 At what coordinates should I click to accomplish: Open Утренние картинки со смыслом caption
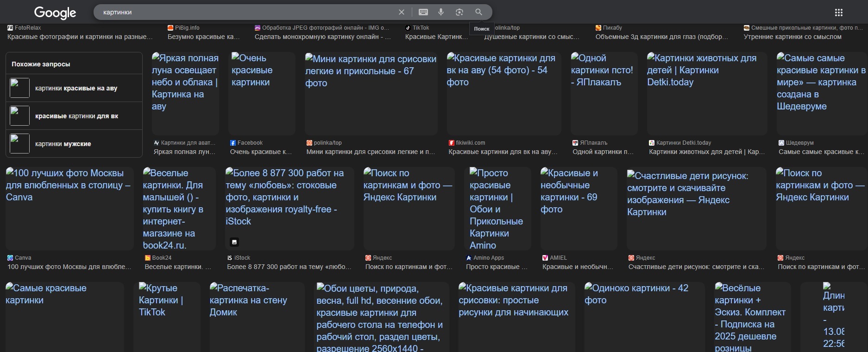(x=793, y=37)
